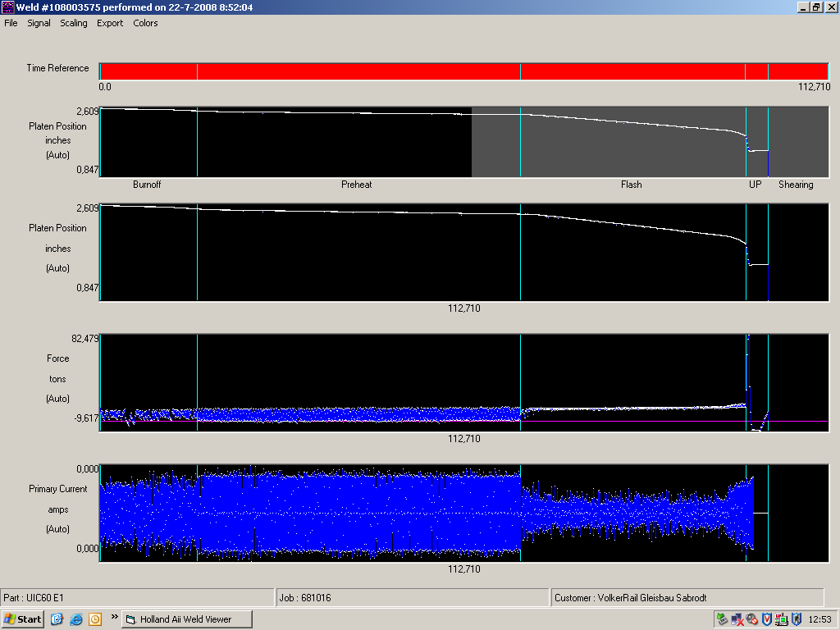840x630 pixels.
Task: Launch the first quick launch icon next to Start
Action: (57, 619)
